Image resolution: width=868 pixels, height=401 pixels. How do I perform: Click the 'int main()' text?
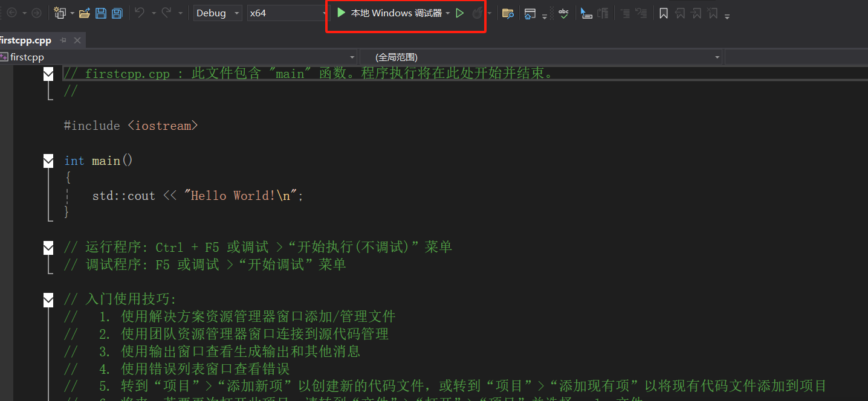click(x=99, y=161)
